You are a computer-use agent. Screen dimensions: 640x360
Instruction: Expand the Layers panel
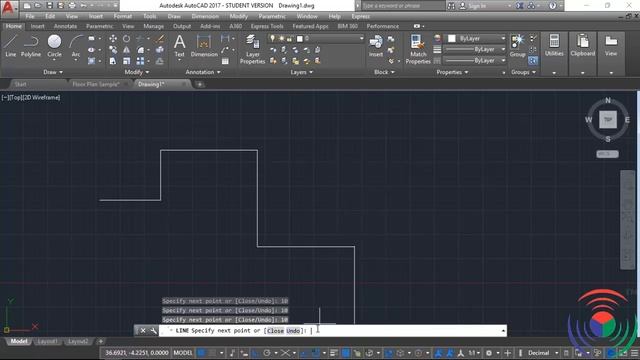coord(302,72)
